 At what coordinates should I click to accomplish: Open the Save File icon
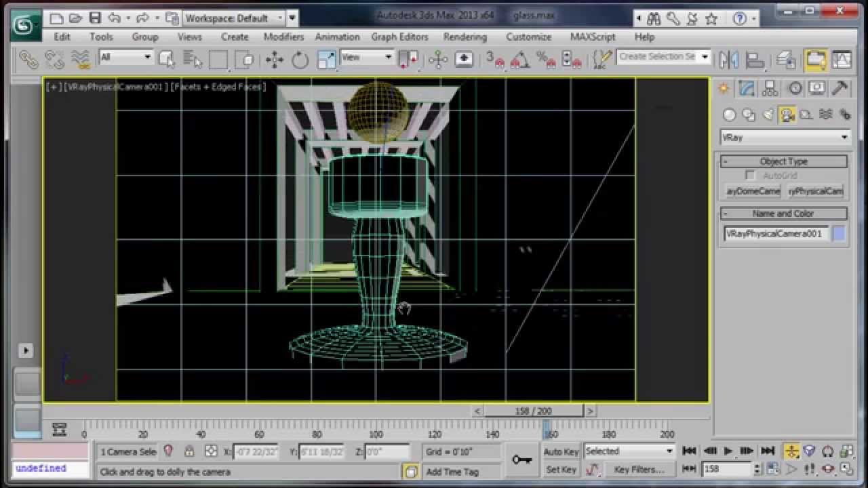tap(95, 18)
